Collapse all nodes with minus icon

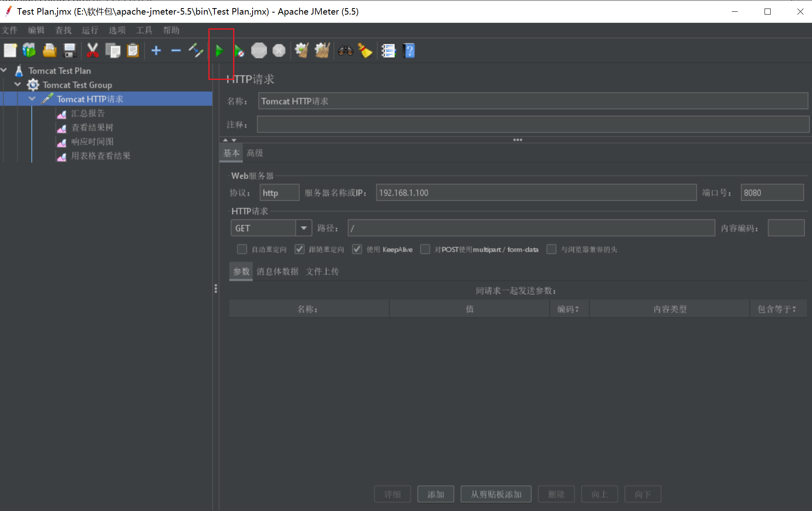(x=176, y=51)
